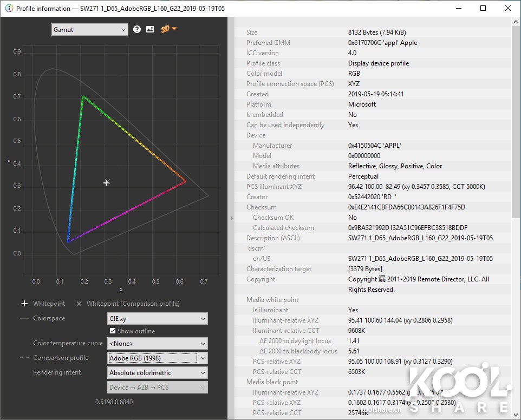Screen dimensions: 521x420
Task: Maximize the Profile information window
Action: pyautogui.click(x=483, y=8)
